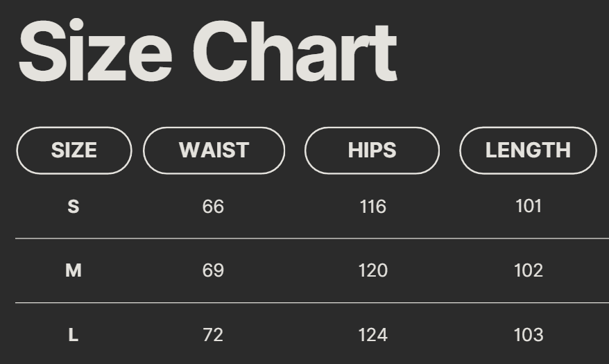
Task: Click hips value 124
Action: [x=372, y=335]
